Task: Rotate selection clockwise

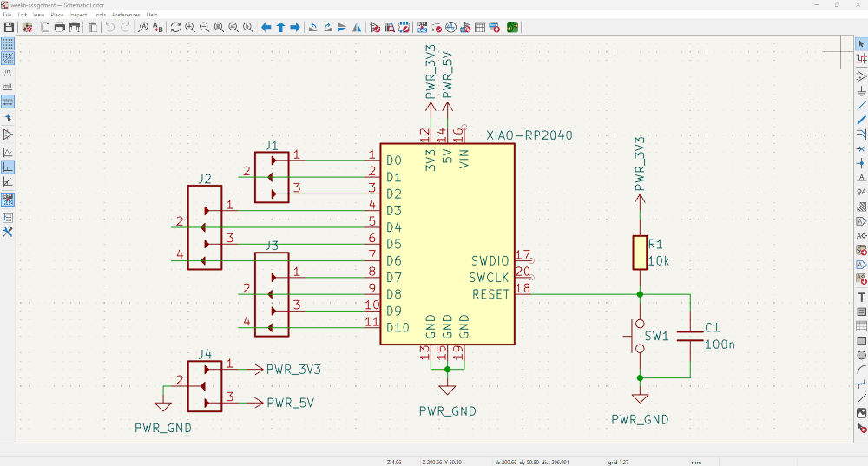Action: pyautogui.click(x=328, y=27)
